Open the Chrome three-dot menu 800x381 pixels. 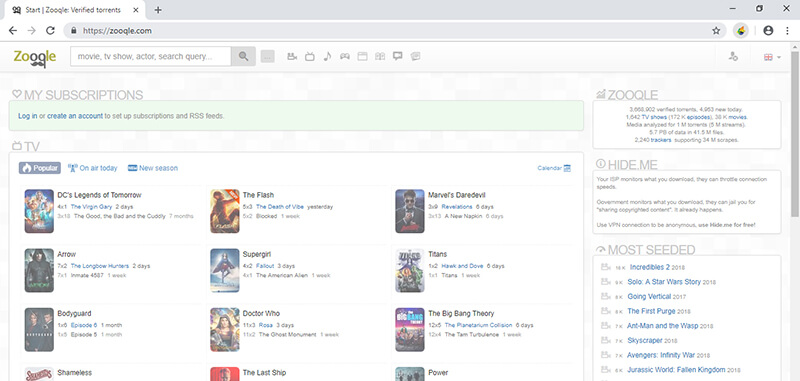point(788,31)
